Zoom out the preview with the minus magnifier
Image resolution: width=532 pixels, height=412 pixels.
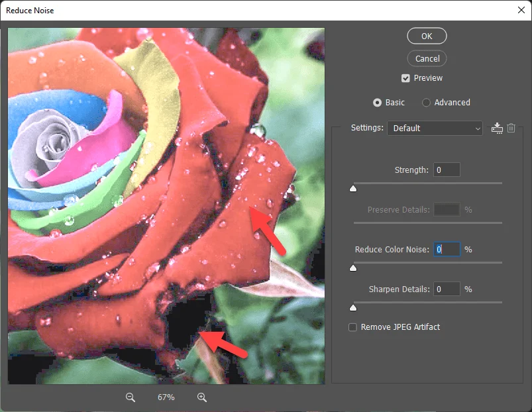(x=131, y=397)
